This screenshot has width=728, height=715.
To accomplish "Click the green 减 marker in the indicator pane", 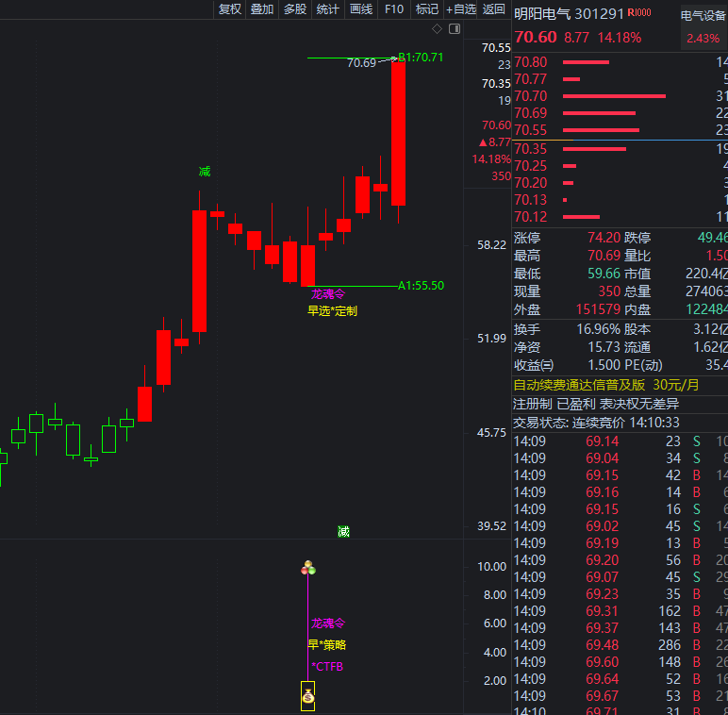I will click(343, 532).
